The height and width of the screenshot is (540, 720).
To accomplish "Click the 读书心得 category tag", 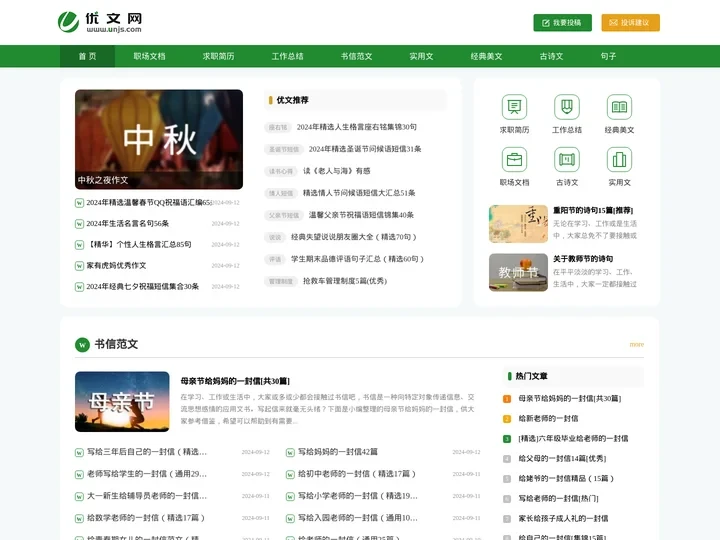I will click(x=281, y=171).
